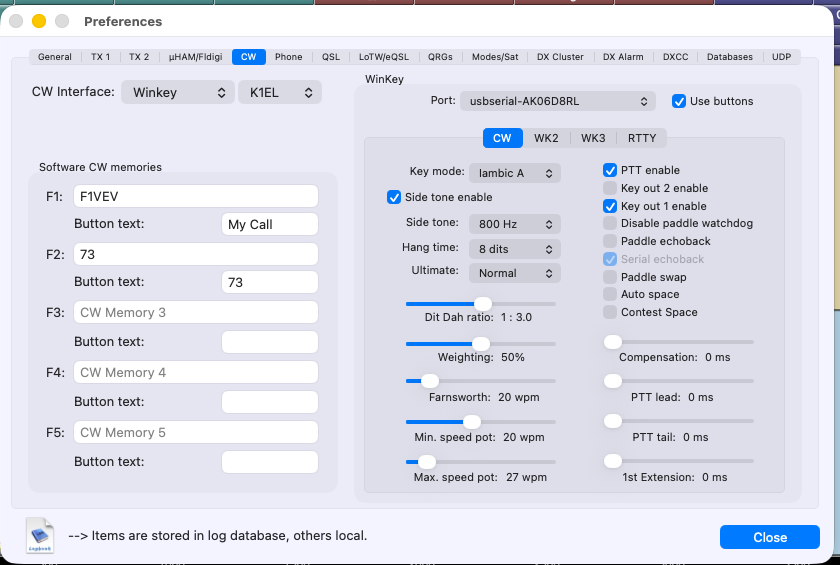This screenshot has height=565, width=840.
Task: Click the Farnsworth speed slider handle
Action: click(x=430, y=381)
